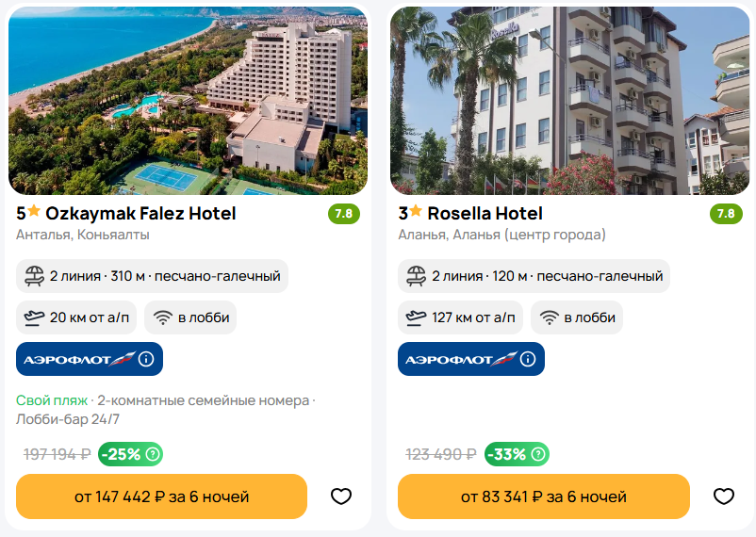View Ozkaymak Falez Hotel aerial photo
Image resolution: width=756 pixels, height=537 pixels.
pyautogui.click(x=188, y=100)
